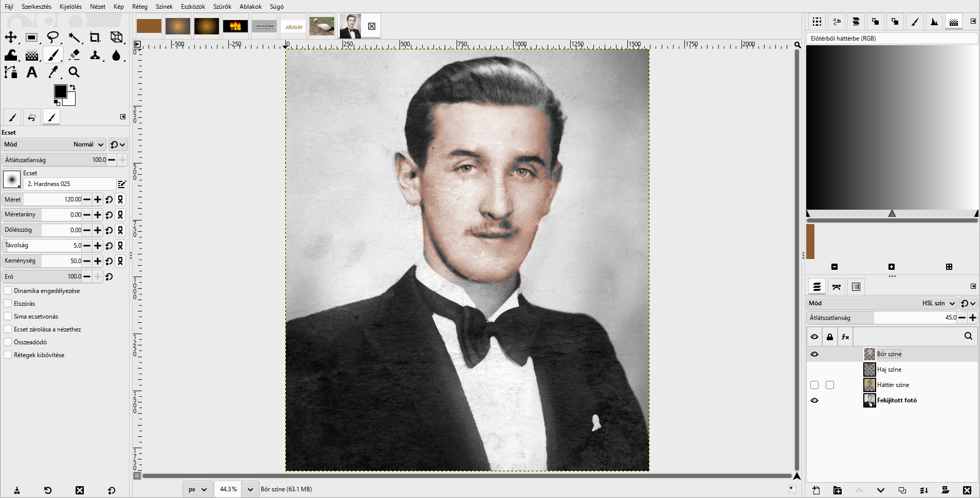
Task: Click the black foreground color swatch
Action: pyautogui.click(x=61, y=91)
